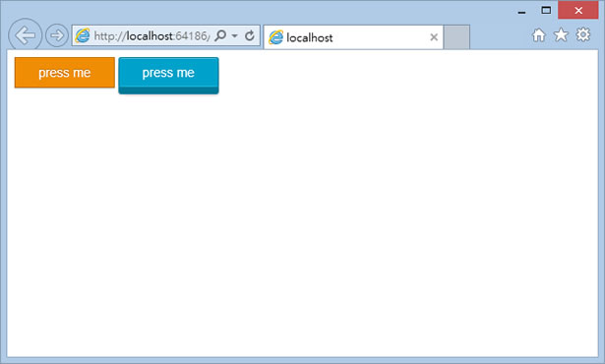This screenshot has width=605, height=364.
Task: Open the address bar dropdown arrow
Action: pos(234,35)
